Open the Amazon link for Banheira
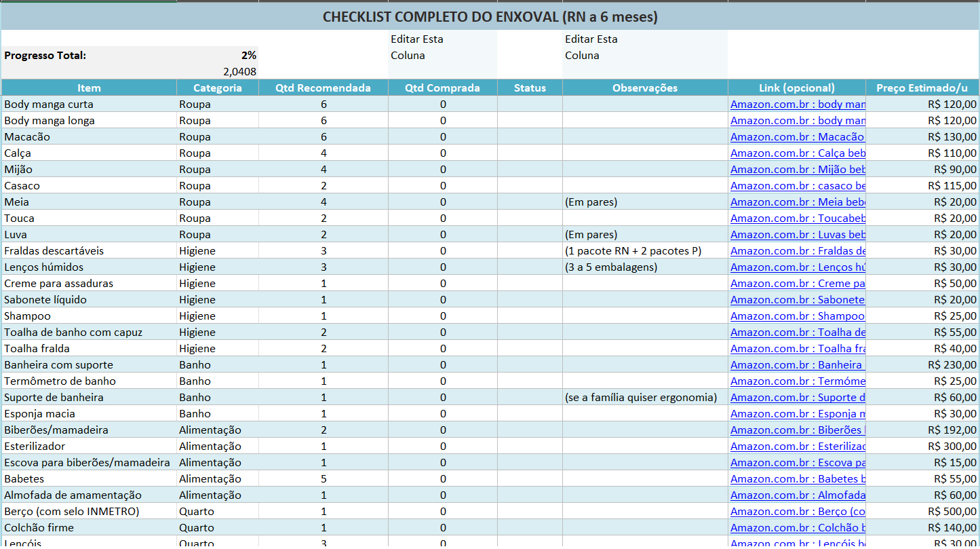The width and height of the screenshot is (980, 549). point(787,364)
